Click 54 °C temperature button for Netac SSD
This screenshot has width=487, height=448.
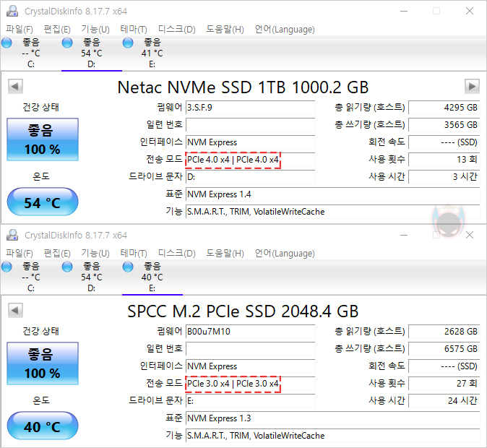43,202
